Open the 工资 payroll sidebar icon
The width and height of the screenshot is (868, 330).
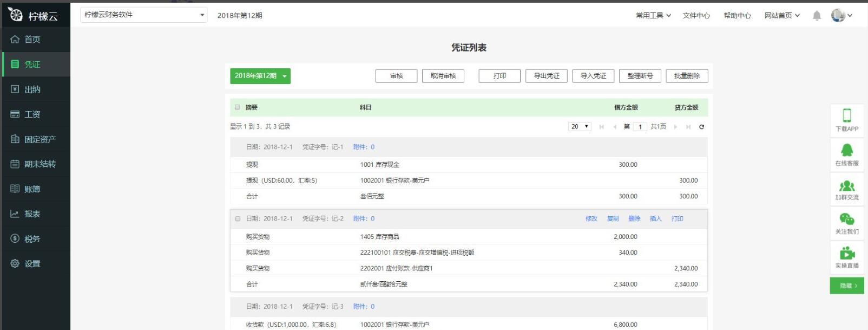coord(15,114)
